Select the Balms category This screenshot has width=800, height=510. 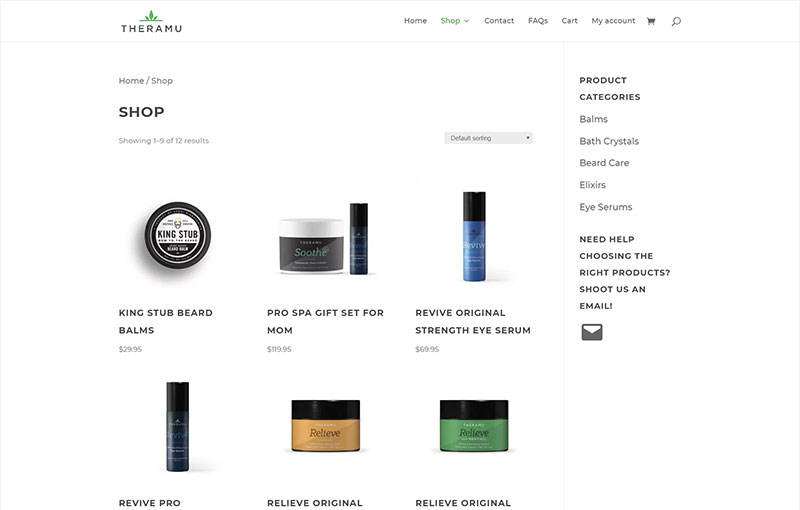(x=593, y=119)
